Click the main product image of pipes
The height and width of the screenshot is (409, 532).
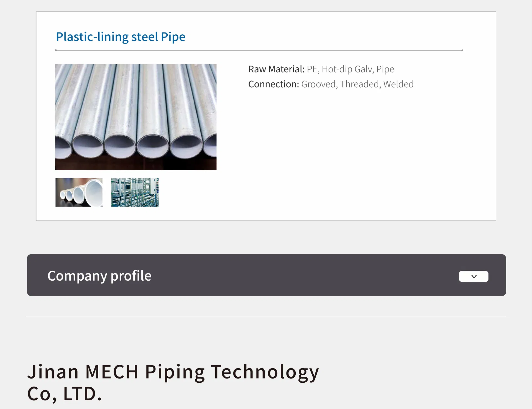coord(135,117)
